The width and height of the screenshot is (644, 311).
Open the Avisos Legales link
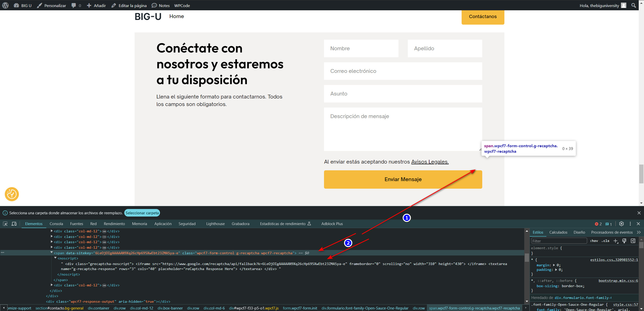[430, 162]
